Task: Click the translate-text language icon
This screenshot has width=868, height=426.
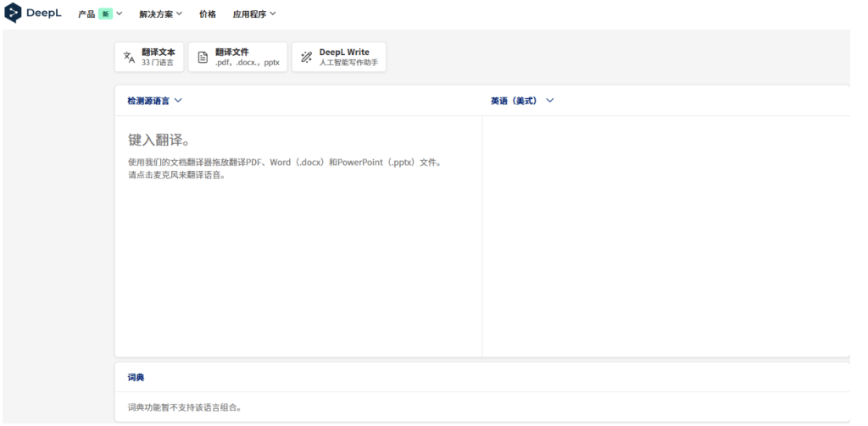Action: pos(129,57)
